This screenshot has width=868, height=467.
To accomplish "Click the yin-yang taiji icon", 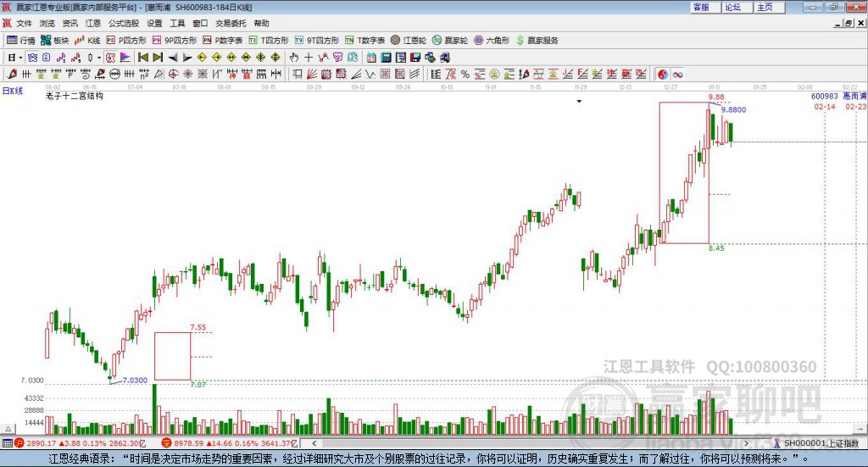I will pos(663,74).
